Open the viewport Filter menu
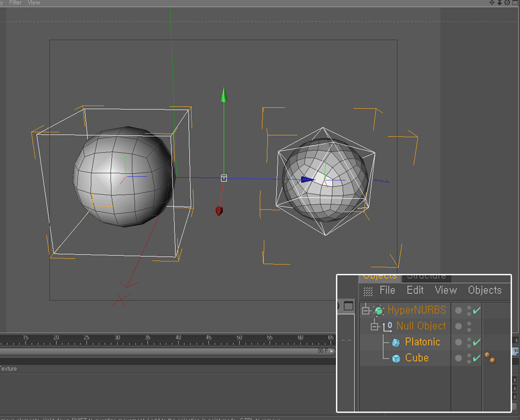This screenshot has width=520, height=420. click(x=16, y=3)
